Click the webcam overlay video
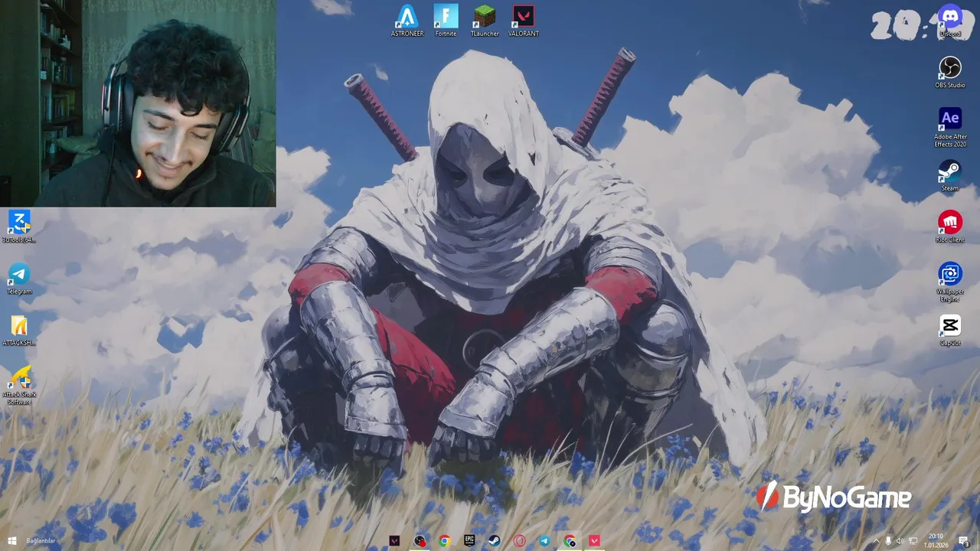The width and height of the screenshot is (980, 551). pyautogui.click(x=138, y=103)
